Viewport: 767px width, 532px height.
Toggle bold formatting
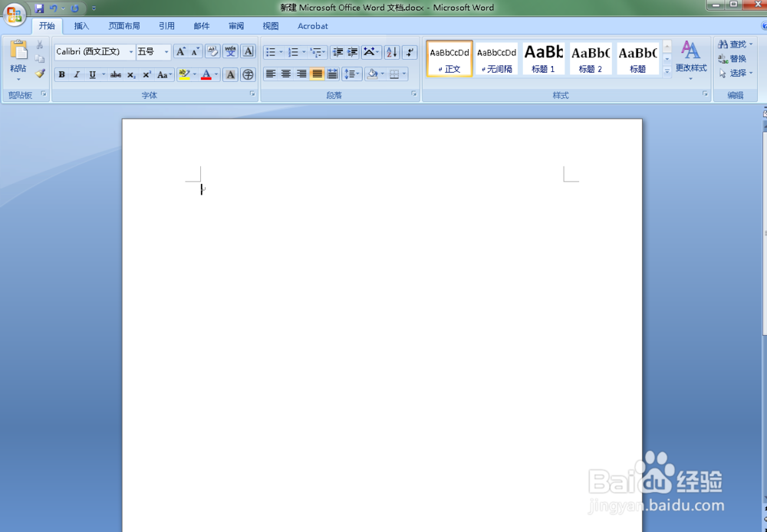[x=61, y=74]
